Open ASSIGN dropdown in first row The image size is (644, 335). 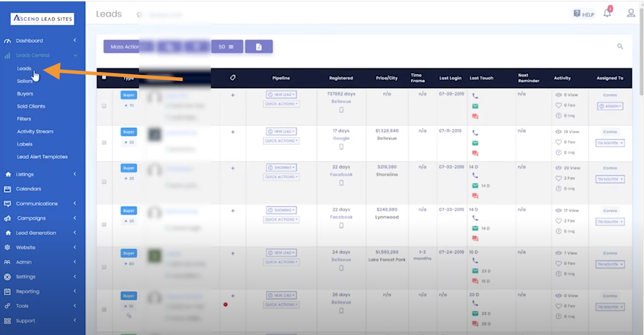pyautogui.click(x=610, y=106)
